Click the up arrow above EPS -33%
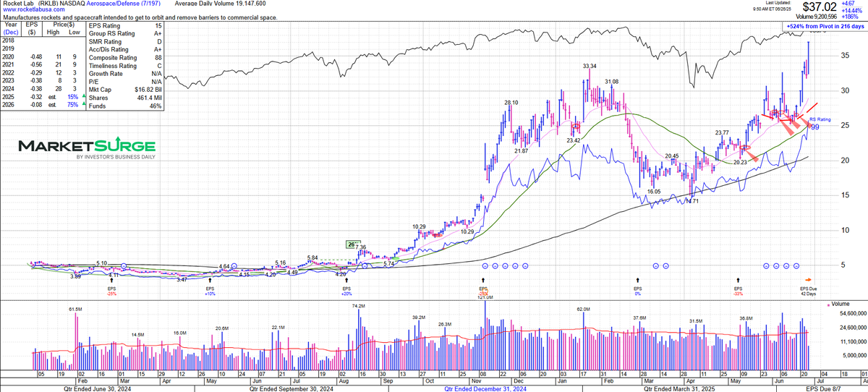This screenshot has height=392, width=868. 739,280
